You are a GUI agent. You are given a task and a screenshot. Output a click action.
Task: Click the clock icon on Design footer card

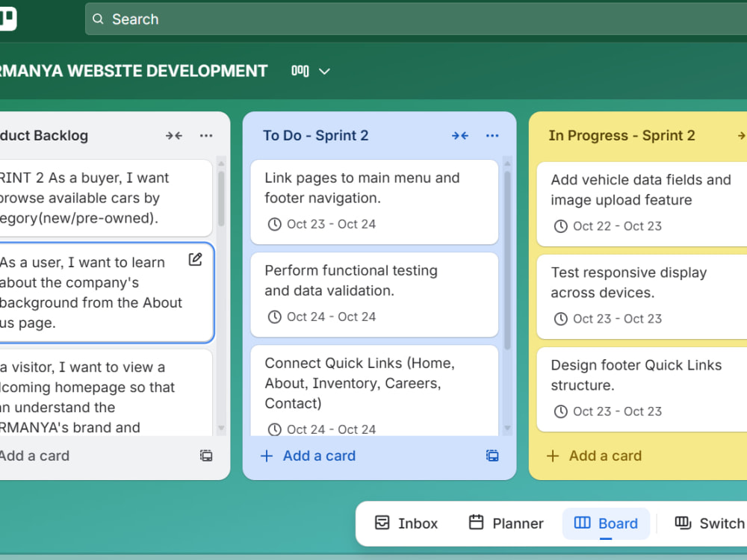point(561,411)
